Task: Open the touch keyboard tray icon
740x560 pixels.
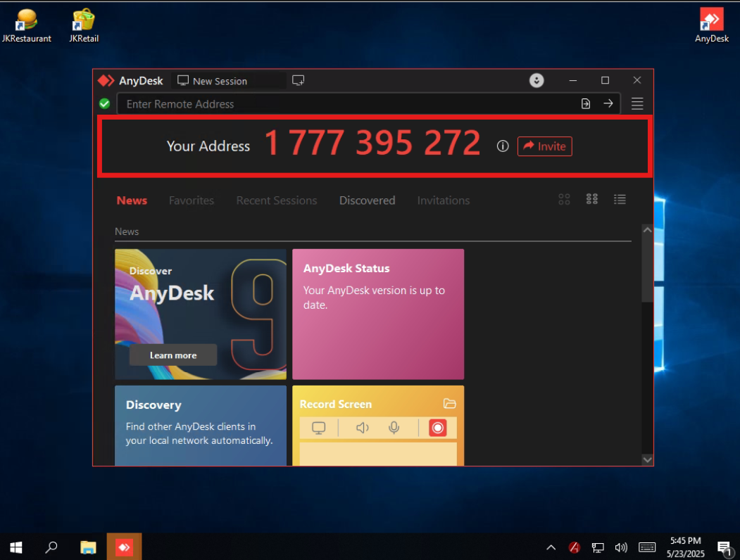Action: point(646,547)
